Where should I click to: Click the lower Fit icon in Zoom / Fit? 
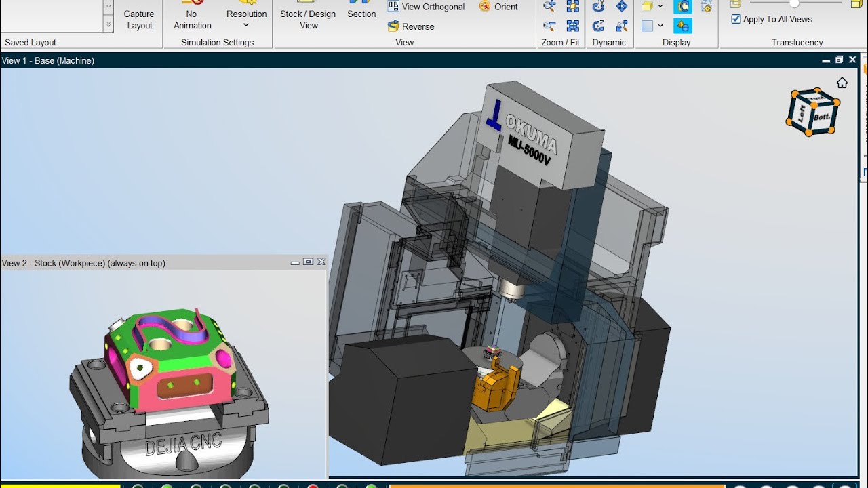[573, 26]
